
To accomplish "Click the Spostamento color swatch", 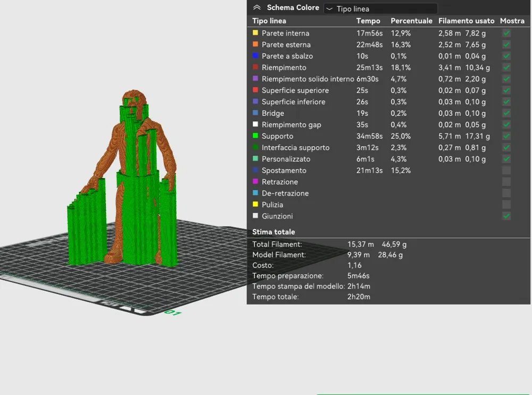I will pos(255,170).
